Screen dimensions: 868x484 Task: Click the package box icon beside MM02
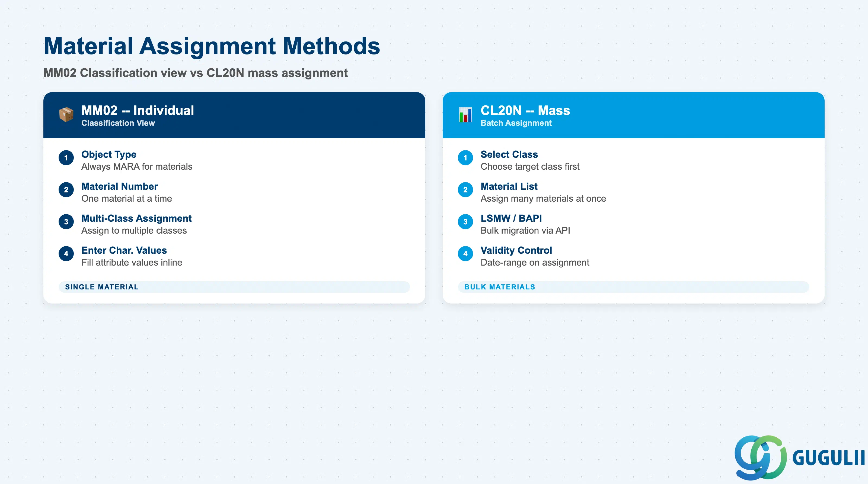coord(66,115)
